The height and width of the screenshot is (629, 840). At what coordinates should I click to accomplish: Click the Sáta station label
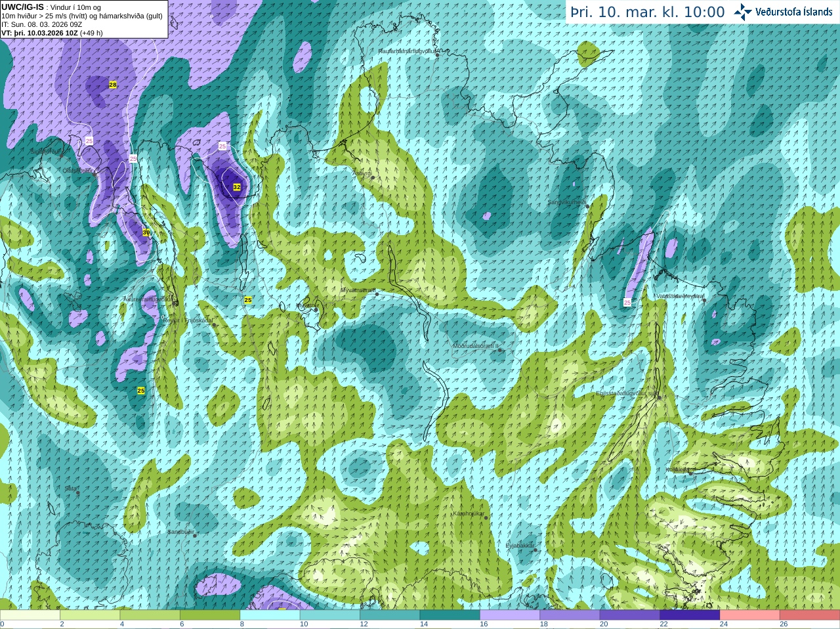(x=70, y=488)
